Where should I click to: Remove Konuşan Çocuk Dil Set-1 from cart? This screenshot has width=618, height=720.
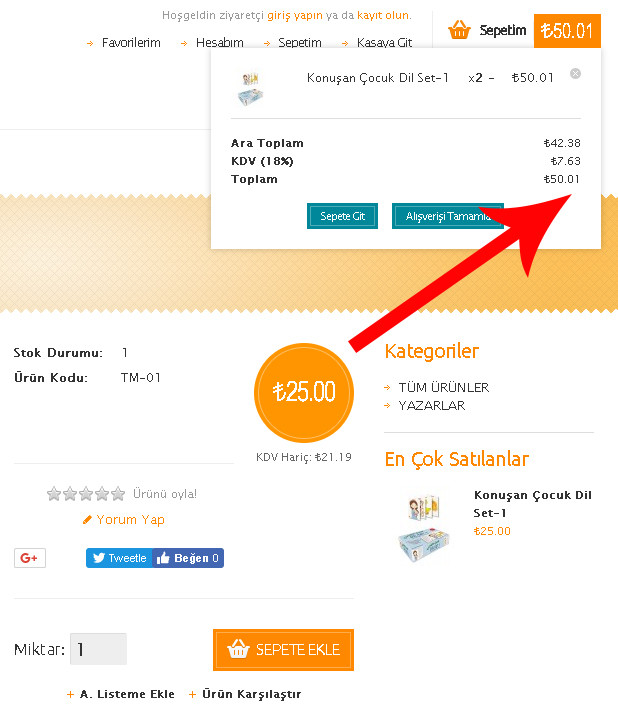pos(575,73)
